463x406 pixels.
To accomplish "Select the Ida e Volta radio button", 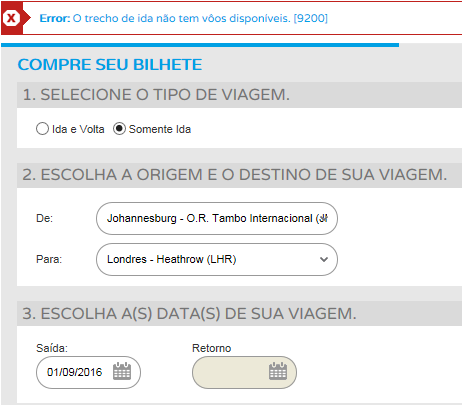I will 42,129.
